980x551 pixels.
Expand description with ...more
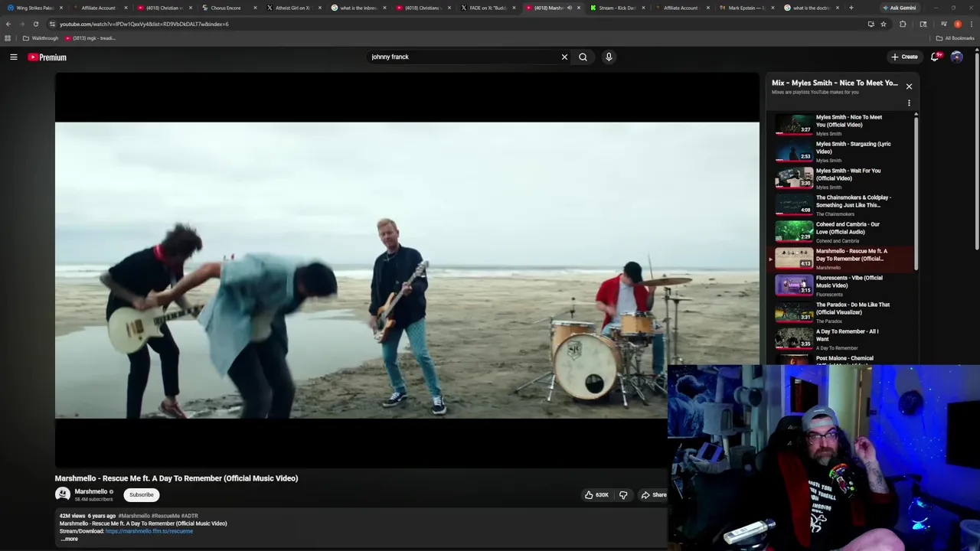(69, 539)
